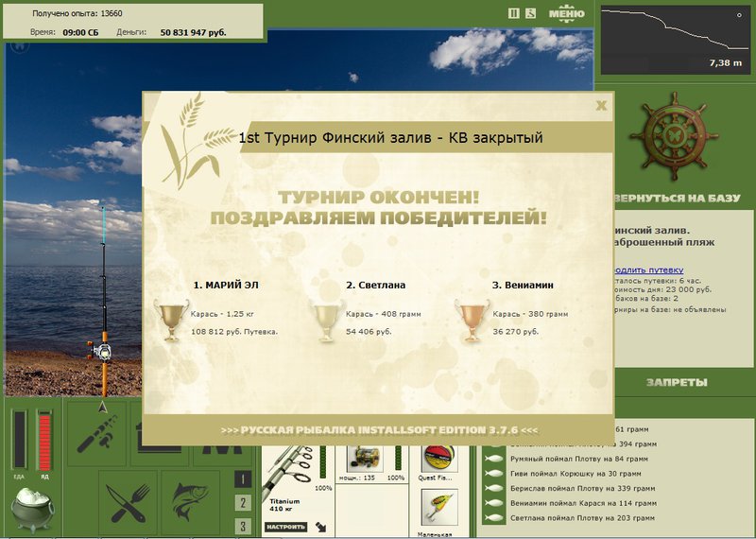Click the catch Карась - 1,25 кг
Image resolution: width=756 pixels, height=539 pixels.
222,314
